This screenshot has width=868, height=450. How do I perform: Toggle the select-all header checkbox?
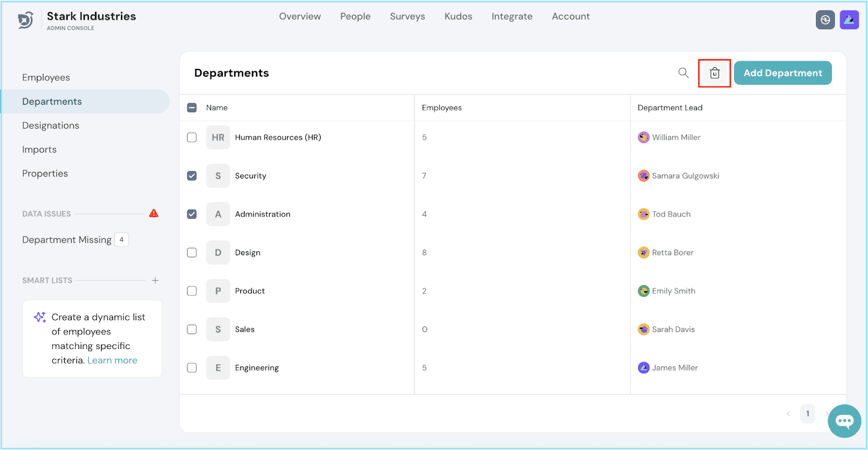click(192, 107)
